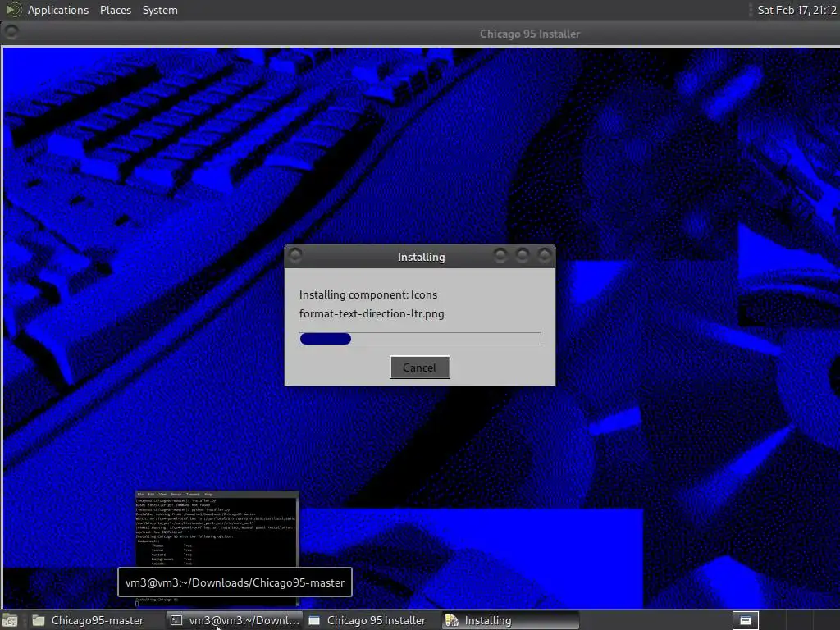Image resolution: width=840 pixels, height=630 pixels.
Task: Click 'format-text-direction-ltr.png' filename text
Action: [x=372, y=313]
